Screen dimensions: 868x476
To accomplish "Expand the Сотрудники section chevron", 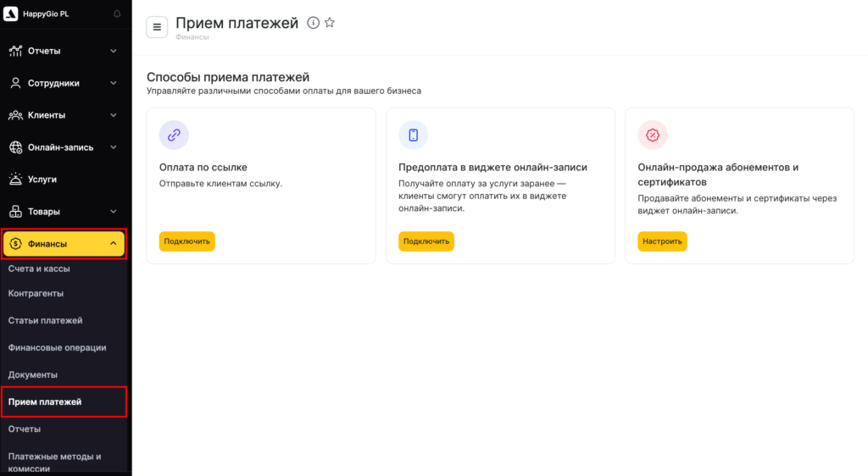I will 114,83.
